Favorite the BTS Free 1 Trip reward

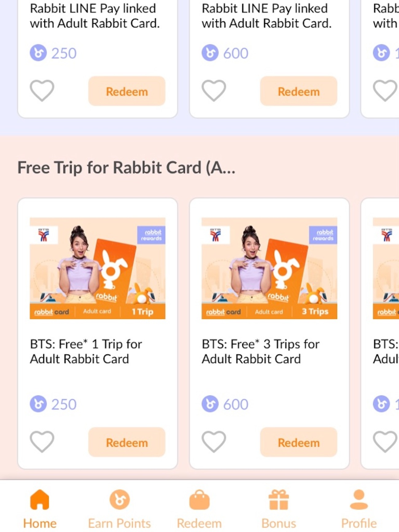click(42, 442)
